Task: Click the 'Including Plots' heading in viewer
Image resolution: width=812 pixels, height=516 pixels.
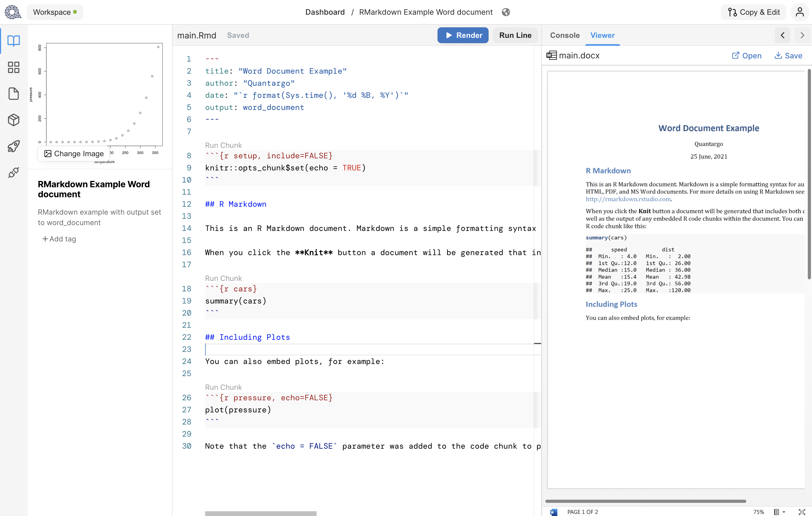Action: pyautogui.click(x=611, y=304)
